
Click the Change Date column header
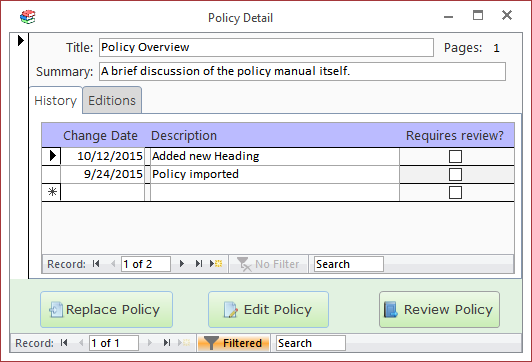100,135
